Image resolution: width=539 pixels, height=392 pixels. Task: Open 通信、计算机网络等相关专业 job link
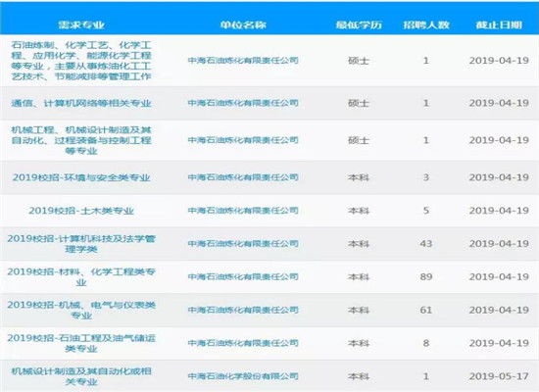point(81,103)
